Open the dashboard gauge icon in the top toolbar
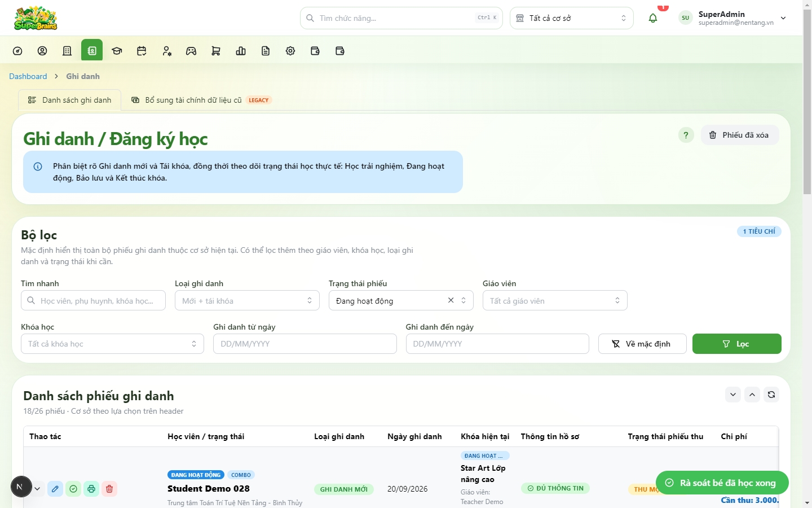The height and width of the screenshot is (508, 812). (17, 51)
